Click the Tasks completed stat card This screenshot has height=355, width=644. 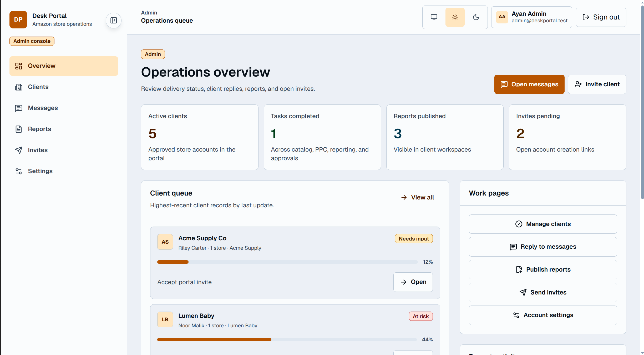coord(322,137)
